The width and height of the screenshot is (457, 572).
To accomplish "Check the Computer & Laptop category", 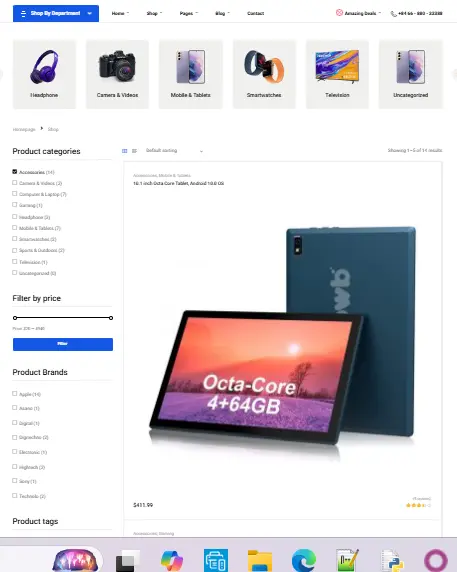I will coord(15,194).
